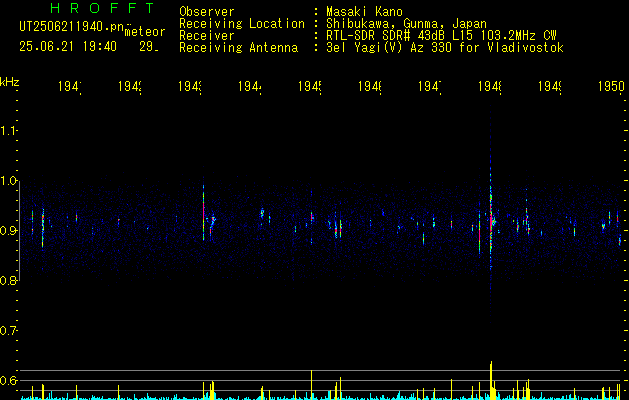Click the gray 0.8–1.0 kHz range bar
Screen dimensions: 629x400
(19, 231)
